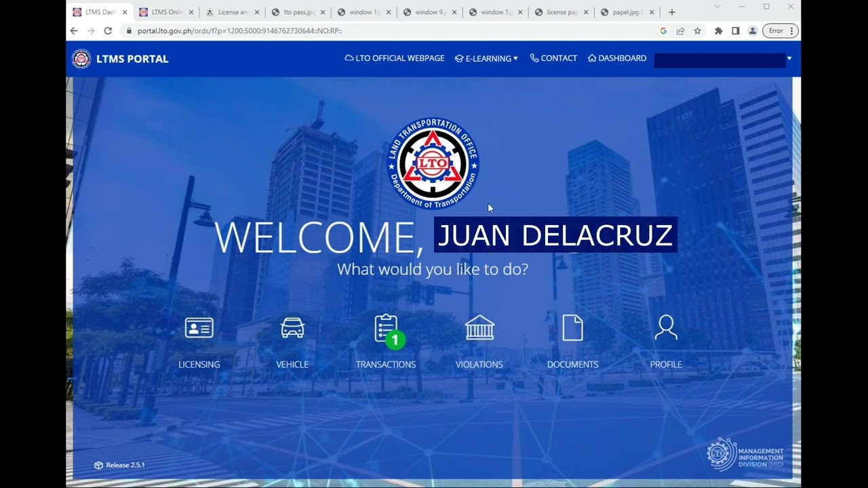Click the VEHICLE label text
This screenshot has width=868, height=488.
[292, 365]
